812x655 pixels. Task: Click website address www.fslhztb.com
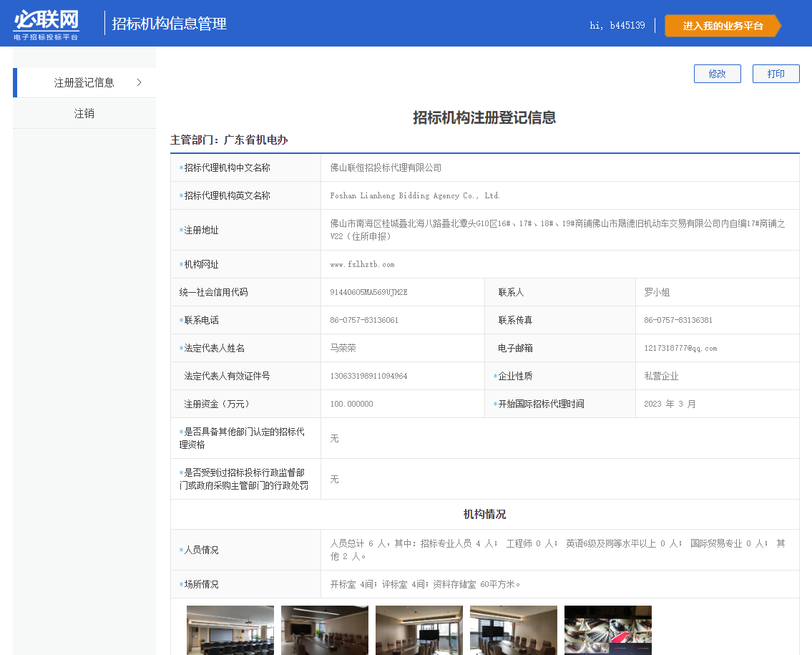coord(362,265)
